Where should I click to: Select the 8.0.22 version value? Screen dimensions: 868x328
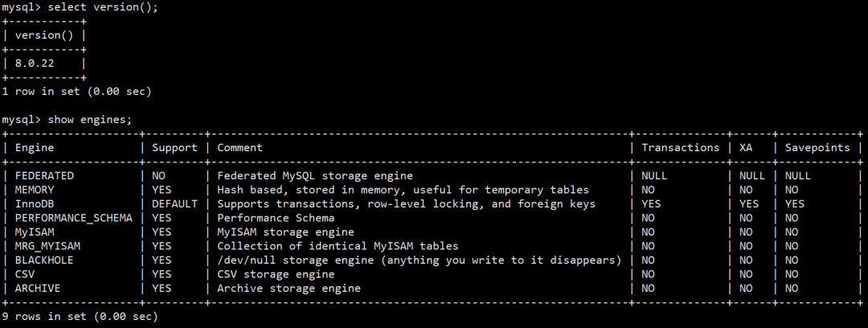point(35,64)
